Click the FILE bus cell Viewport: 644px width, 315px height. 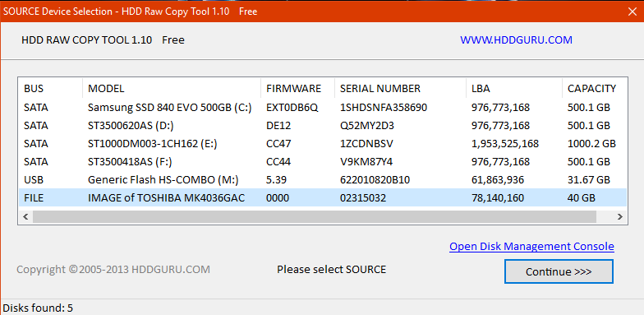click(34, 197)
